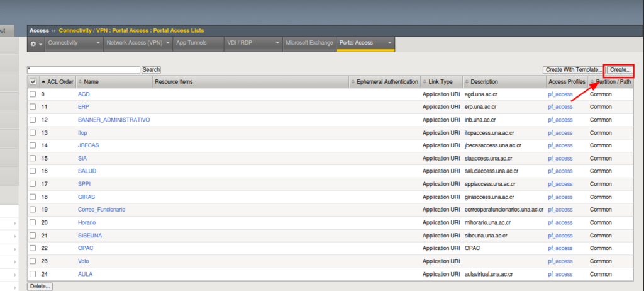Toggle the select-all checkbox in table header
The height and width of the screenshot is (291, 644).
33,82
